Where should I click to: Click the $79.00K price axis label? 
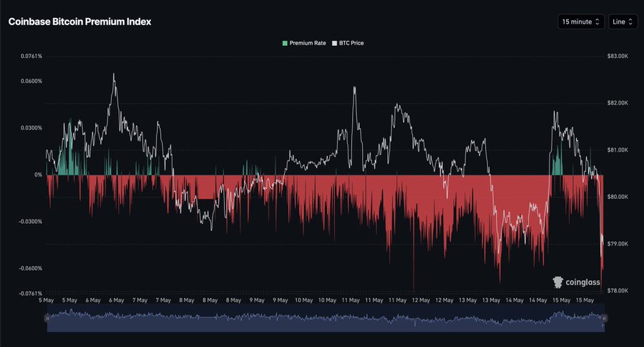pos(618,244)
